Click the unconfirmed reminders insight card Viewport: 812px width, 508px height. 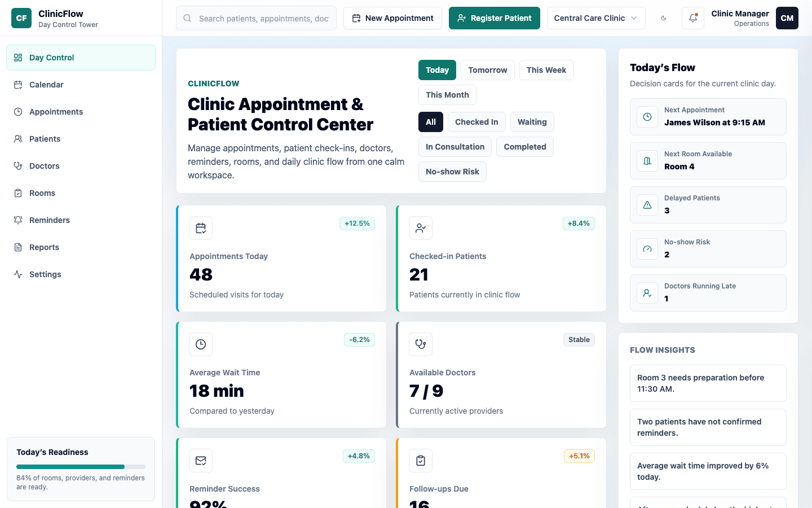(x=708, y=427)
